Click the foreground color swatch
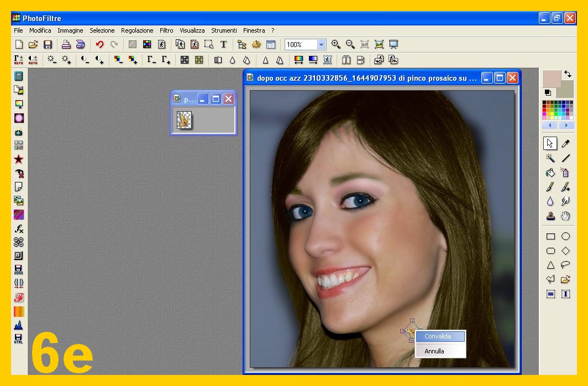Screen dimensions: 588x386 click(552, 79)
